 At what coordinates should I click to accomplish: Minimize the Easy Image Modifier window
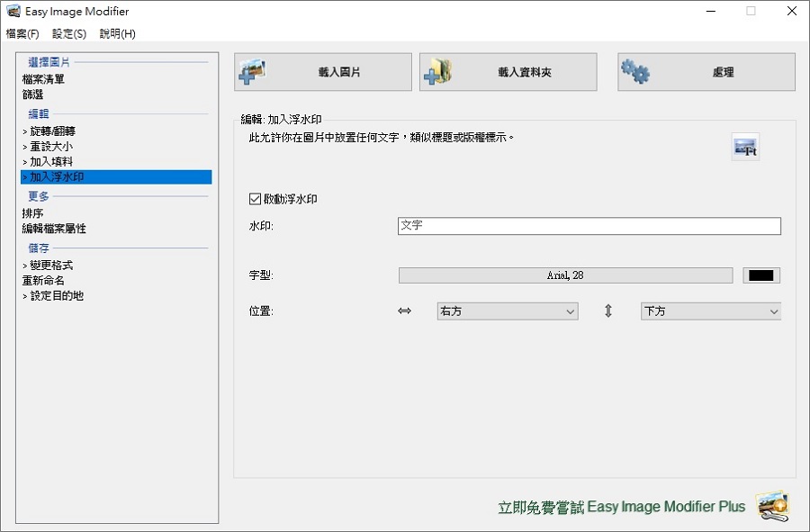tap(711, 11)
